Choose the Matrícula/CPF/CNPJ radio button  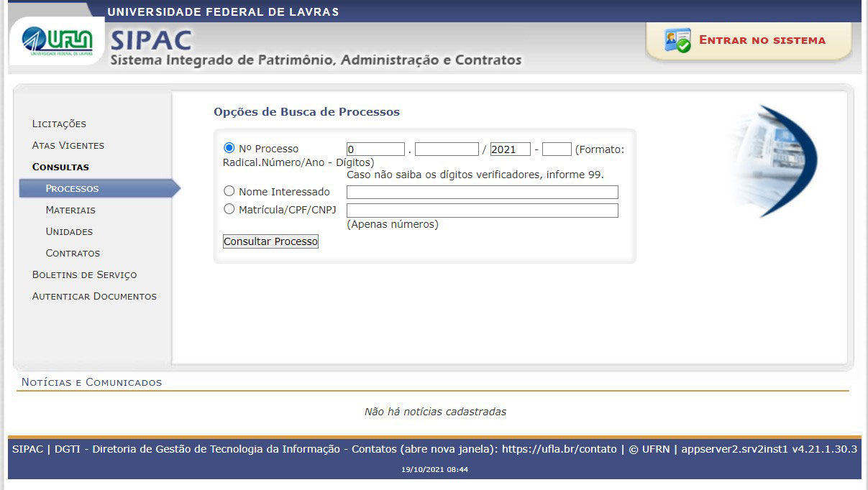(229, 209)
